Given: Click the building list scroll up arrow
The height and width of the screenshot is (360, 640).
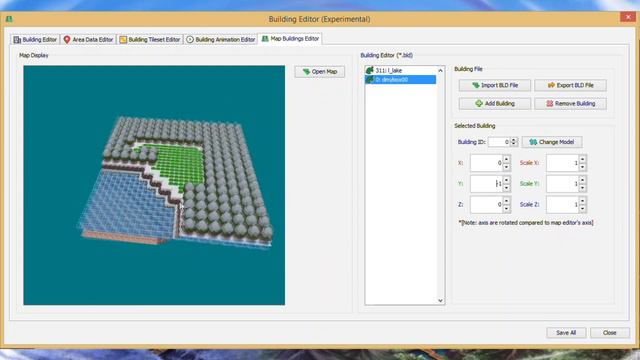Looking at the screenshot, I should (440, 71).
